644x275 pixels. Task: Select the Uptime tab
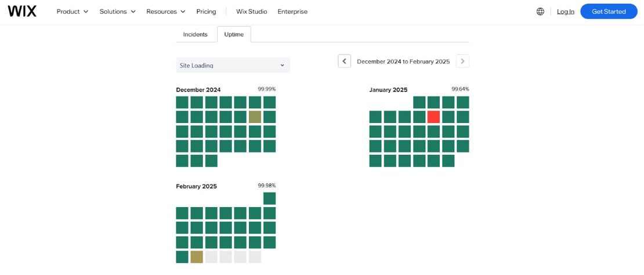[x=234, y=34]
